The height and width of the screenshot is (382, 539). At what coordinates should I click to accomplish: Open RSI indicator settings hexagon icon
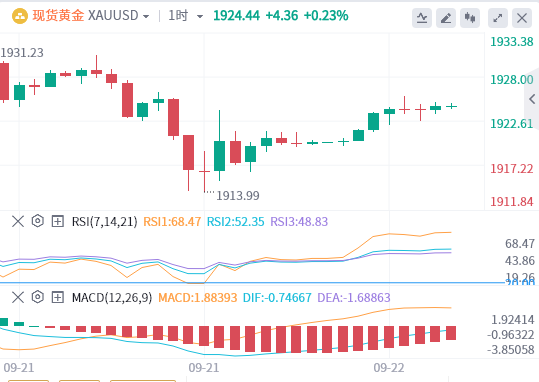tap(37, 221)
